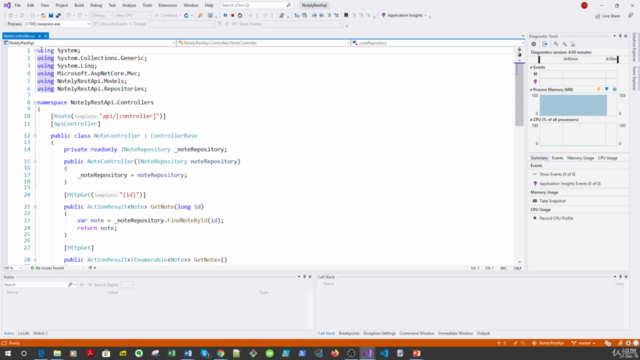Click Select Tools export icon in Diagnostic Tools
The height and width of the screenshot is (360, 640).
(x=544, y=44)
